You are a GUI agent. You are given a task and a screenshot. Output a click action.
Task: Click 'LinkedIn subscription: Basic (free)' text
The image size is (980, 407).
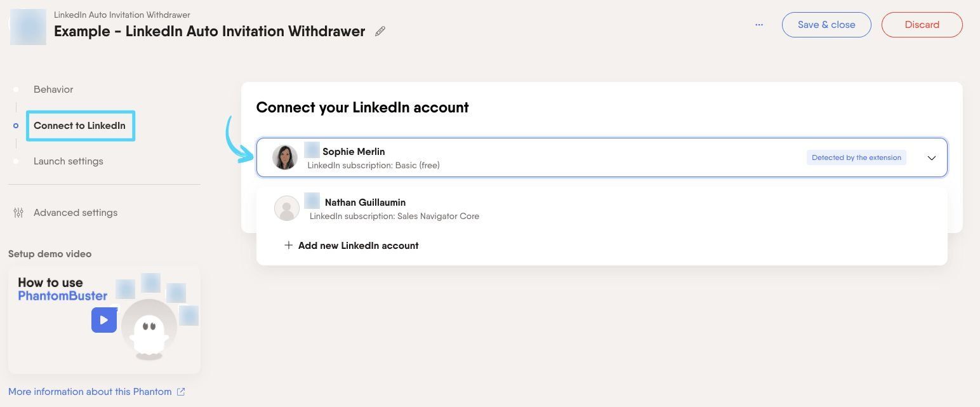(x=373, y=166)
